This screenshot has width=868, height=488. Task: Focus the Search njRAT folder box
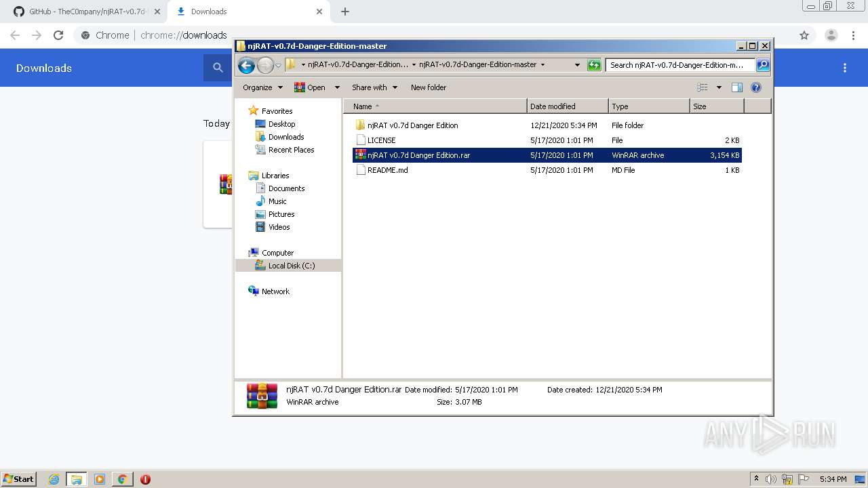point(680,65)
